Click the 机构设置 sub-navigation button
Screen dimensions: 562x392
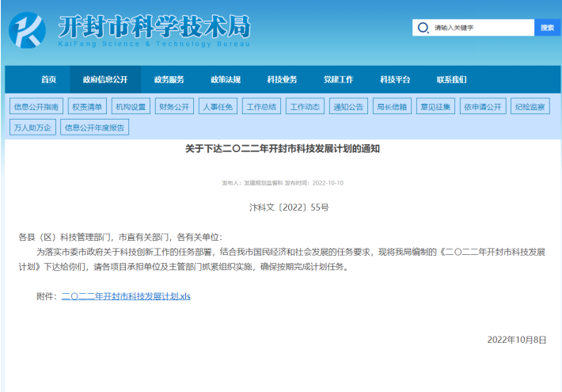[x=131, y=107]
